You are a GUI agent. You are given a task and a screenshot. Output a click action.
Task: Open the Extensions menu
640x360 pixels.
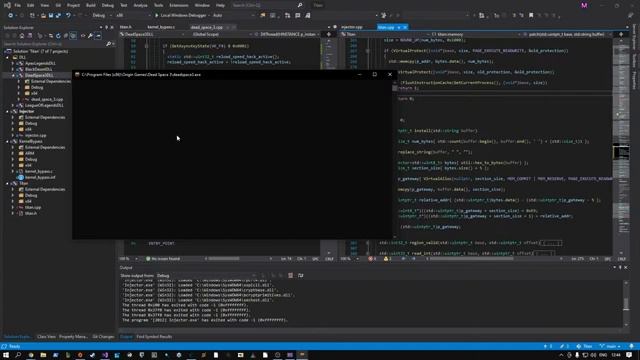(x=179, y=5)
